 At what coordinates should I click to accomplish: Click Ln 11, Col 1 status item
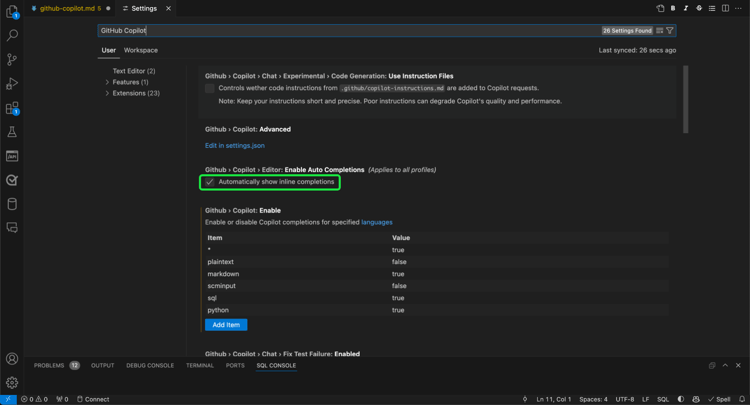click(553, 399)
